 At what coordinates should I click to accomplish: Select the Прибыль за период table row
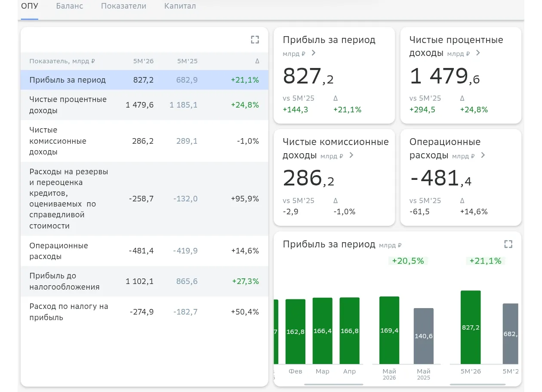145,80
